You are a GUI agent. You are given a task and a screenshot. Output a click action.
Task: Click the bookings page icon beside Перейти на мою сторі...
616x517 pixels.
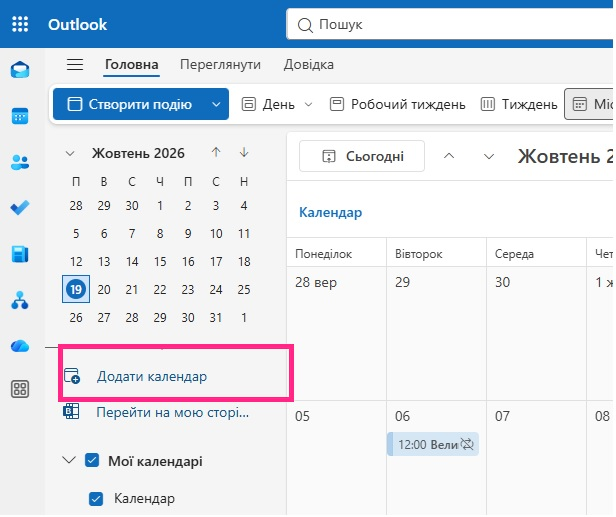pyautogui.click(x=72, y=412)
